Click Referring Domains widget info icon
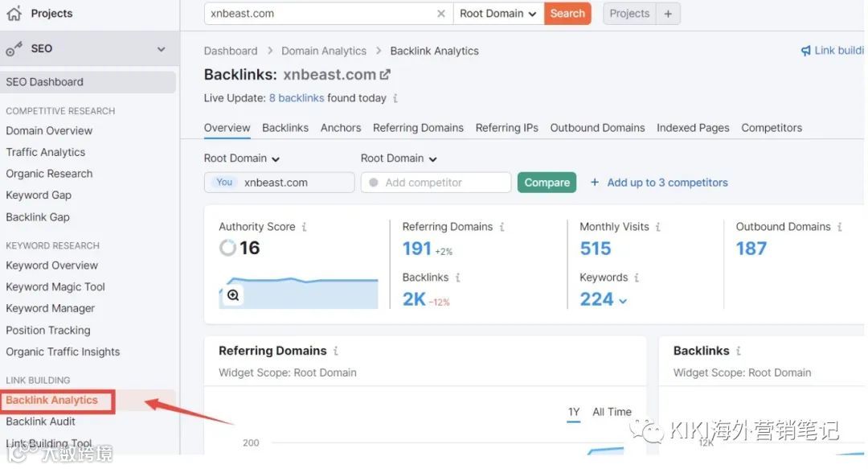This screenshot has height=469, width=868. (335, 351)
